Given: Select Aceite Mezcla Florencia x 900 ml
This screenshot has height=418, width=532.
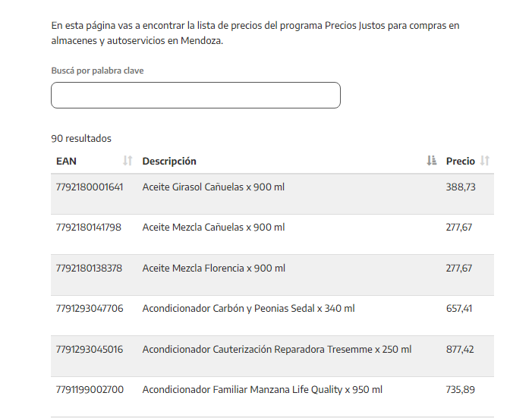Looking at the screenshot, I should click(x=213, y=268).
